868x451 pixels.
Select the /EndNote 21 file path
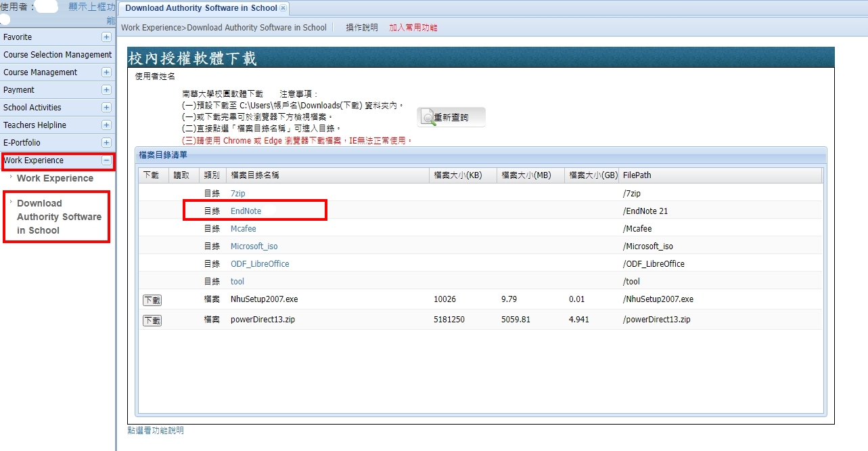[645, 211]
